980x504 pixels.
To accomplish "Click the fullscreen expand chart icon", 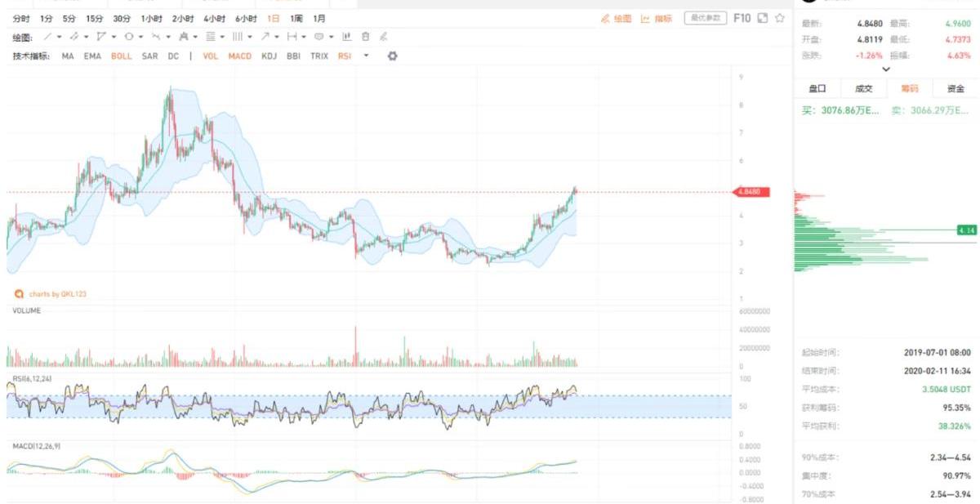I will (x=763, y=18).
